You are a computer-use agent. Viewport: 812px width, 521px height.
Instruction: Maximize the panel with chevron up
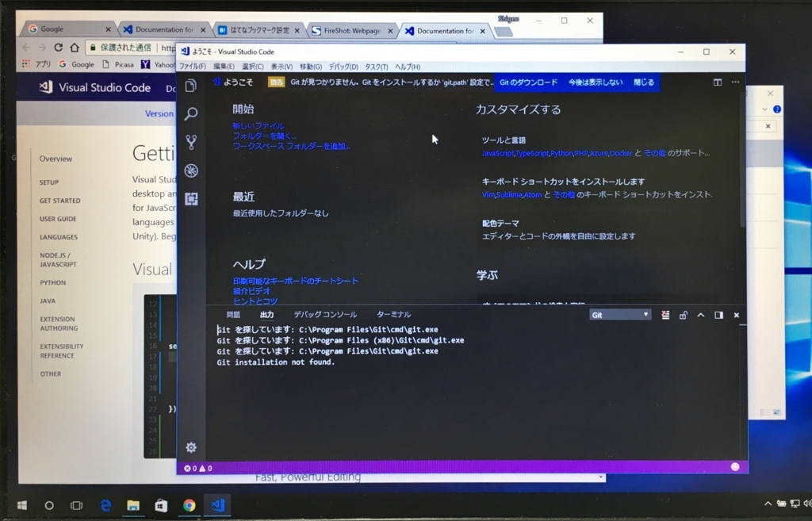701,315
